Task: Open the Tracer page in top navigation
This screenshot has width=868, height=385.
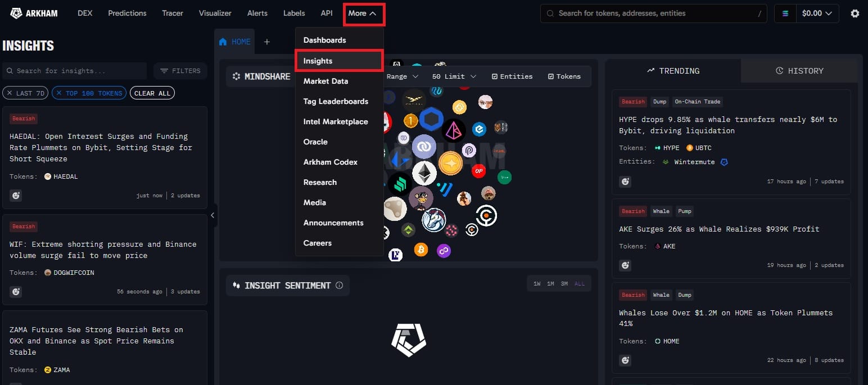Action: pyautogui.click(x=173, y=13)
